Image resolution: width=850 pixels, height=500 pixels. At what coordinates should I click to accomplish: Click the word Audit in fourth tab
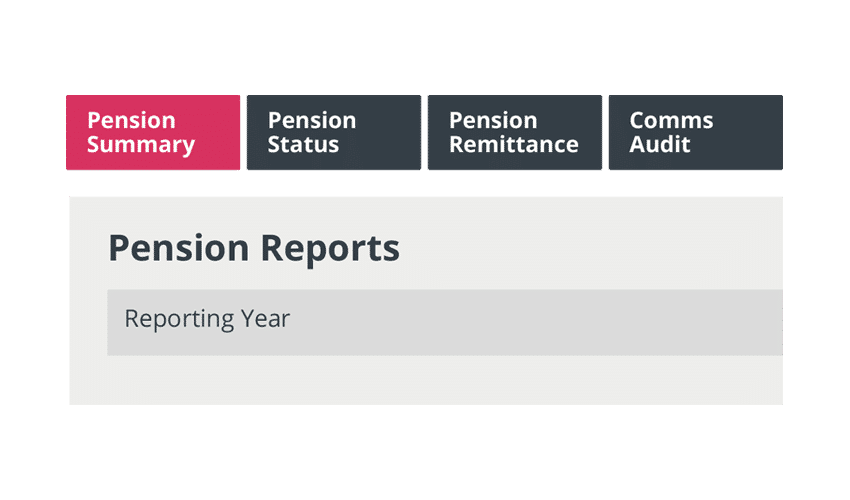pyautogui.click(x=660, y=145)
